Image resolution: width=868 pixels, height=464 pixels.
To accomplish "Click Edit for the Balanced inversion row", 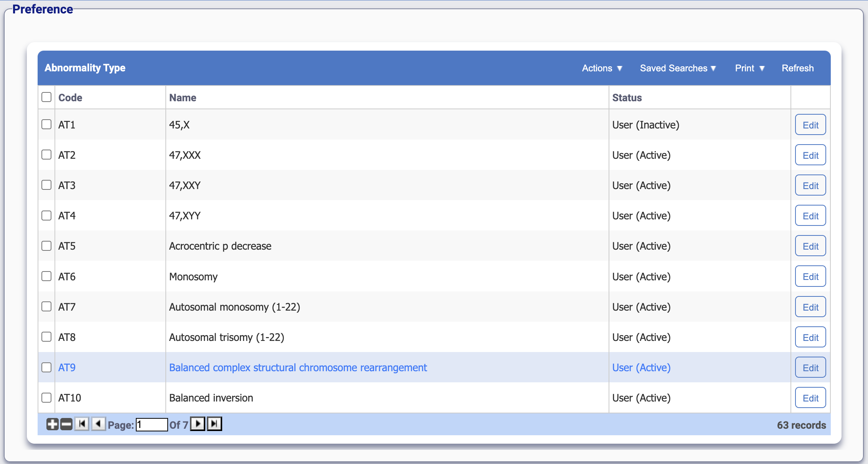I will click(x=810, y=398).
